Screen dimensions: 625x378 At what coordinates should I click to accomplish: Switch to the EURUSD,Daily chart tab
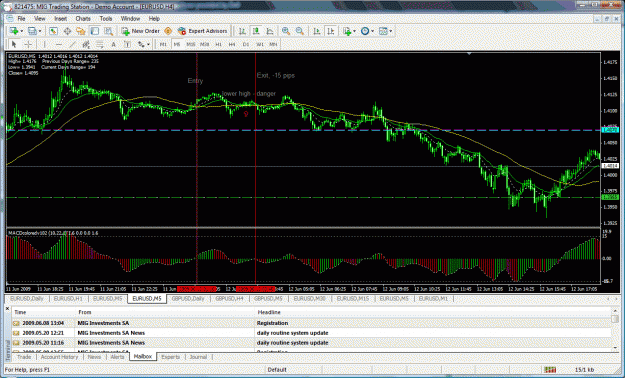tap(27, 298)
